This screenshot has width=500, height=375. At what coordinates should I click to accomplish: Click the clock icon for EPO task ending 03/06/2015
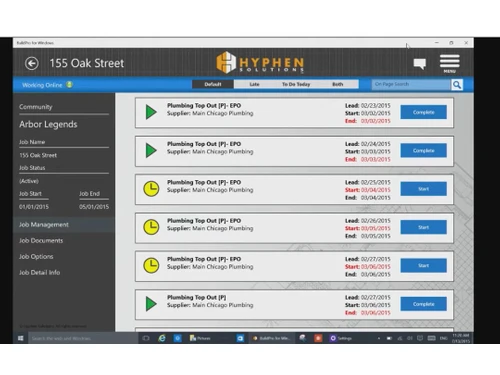tap(151, 265)
